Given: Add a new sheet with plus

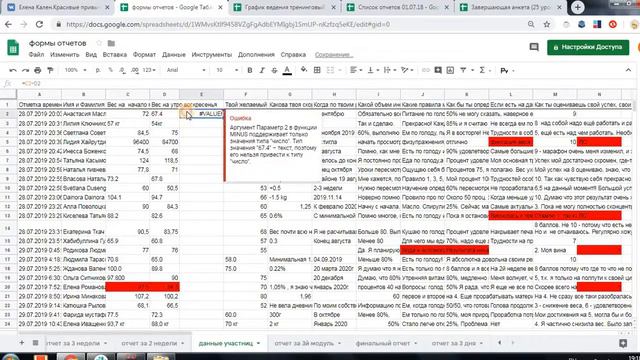Looking at the screenshot, I should (x=22, y=343).
